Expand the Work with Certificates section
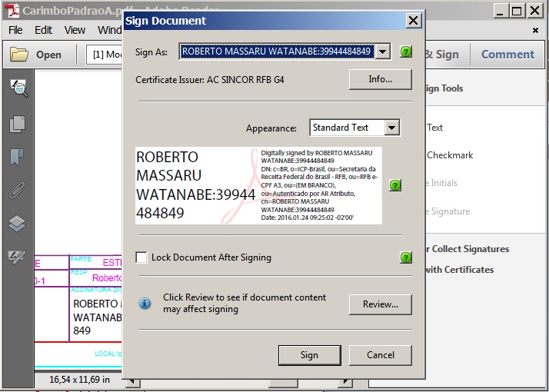This screenshot has width=549, height=392. click(x=459, y=270)
